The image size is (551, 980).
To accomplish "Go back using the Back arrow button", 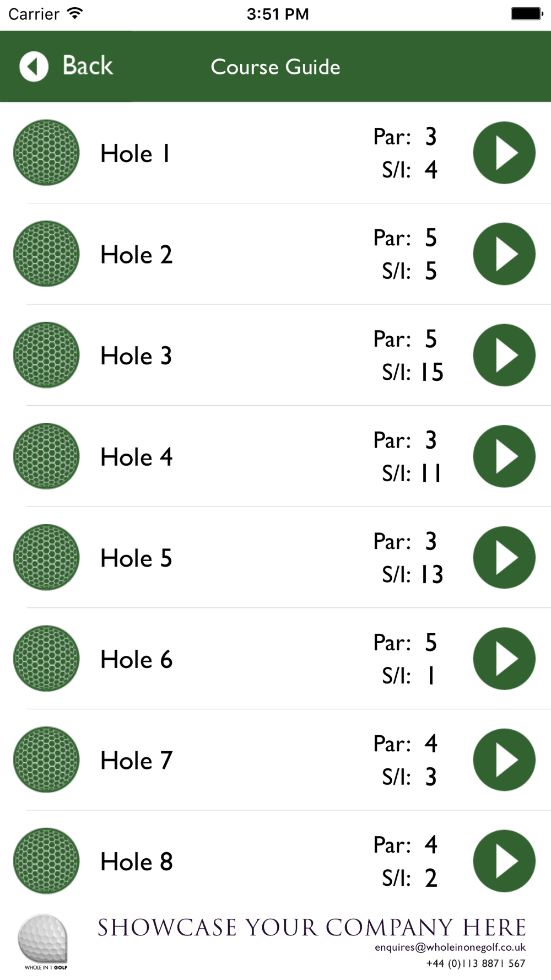I will (34, 67).
